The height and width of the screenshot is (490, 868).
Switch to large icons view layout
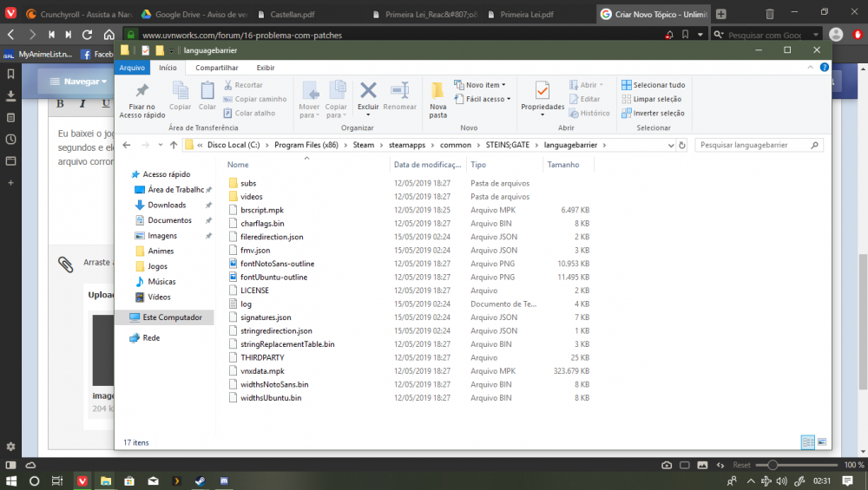(x=821, y=442)
